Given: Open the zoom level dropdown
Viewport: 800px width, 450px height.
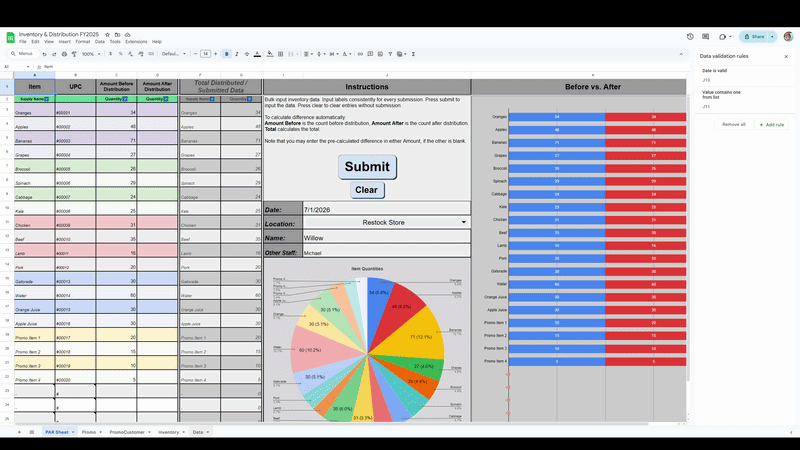Looking at the screenshot, I should 88,53.
